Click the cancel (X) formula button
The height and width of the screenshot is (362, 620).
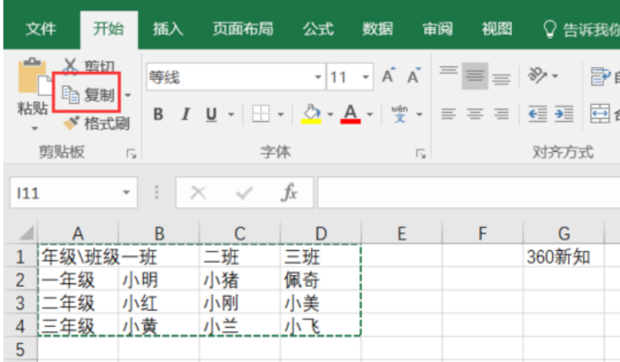(x=198, y=193)
